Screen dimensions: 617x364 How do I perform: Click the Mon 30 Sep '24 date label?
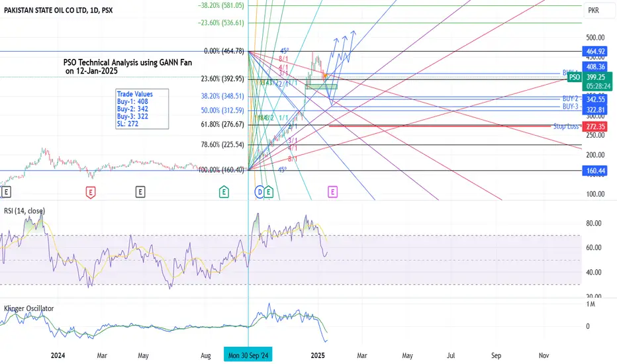tap(248, 355)
